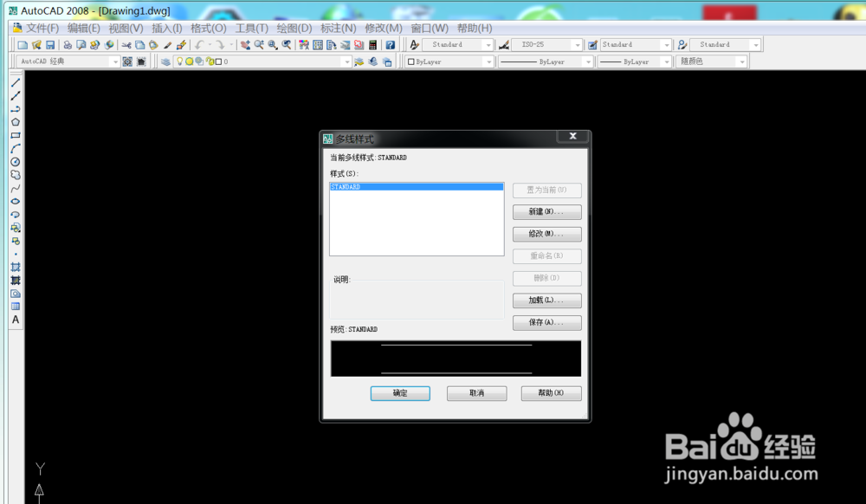The image size is (866, 504).
Task: Click the Cut scissors icon
Action: [126, 45]
